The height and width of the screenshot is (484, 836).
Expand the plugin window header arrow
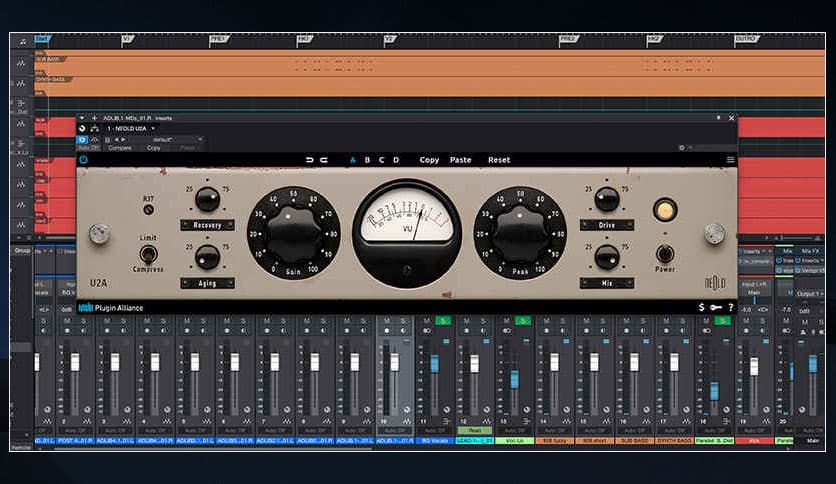82,118
